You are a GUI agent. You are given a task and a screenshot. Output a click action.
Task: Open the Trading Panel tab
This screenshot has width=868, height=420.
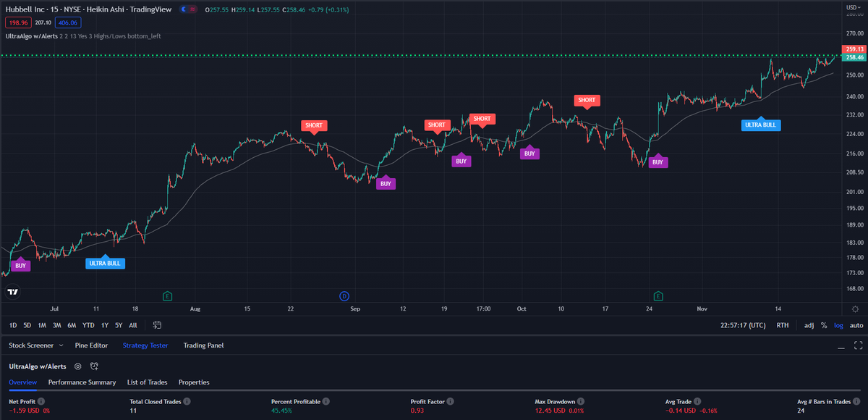tap(203, 345)
